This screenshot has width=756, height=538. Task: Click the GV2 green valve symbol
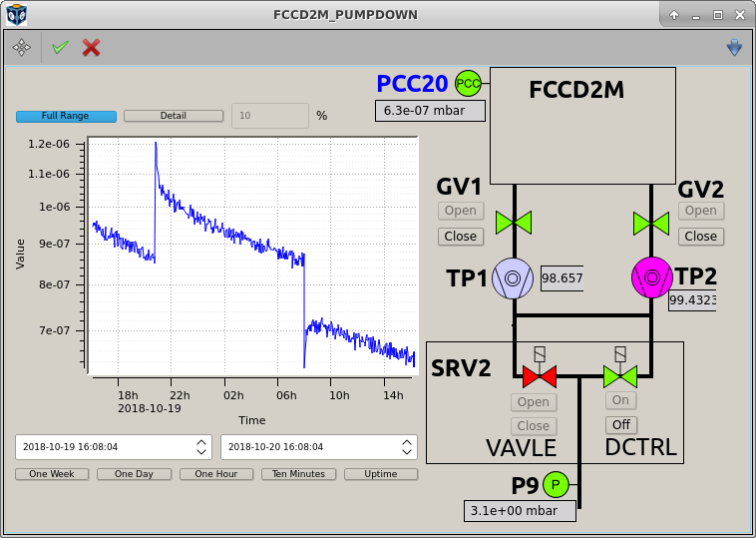click(651, 224)
